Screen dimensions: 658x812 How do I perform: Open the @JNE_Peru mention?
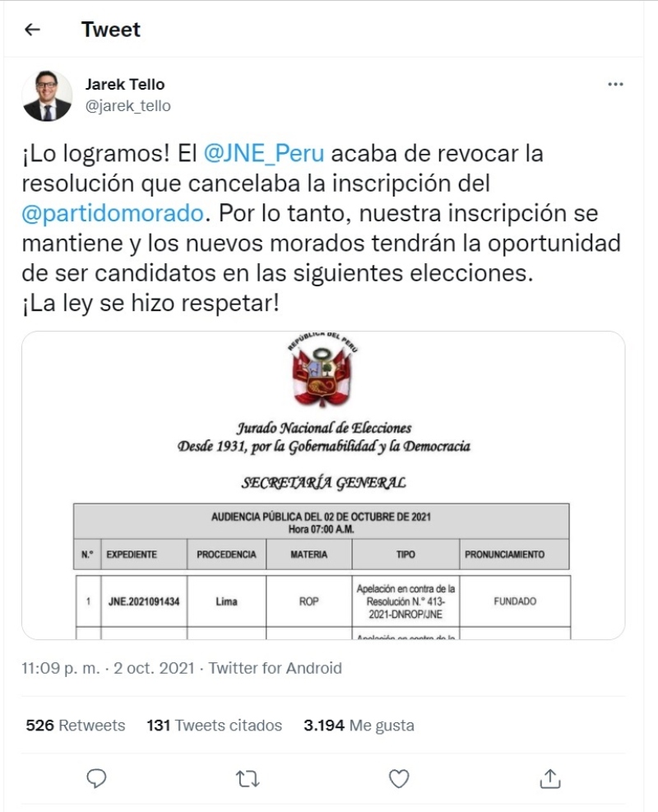tap(264, 154)
